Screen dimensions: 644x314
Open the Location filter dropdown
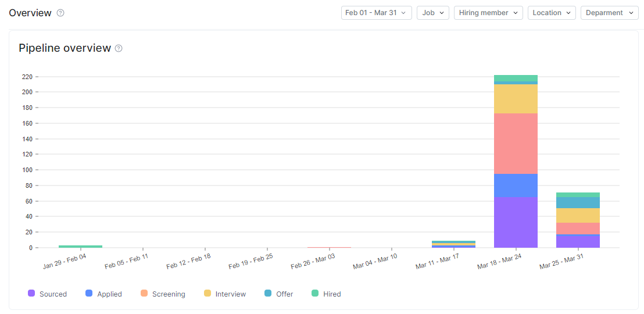552,13
